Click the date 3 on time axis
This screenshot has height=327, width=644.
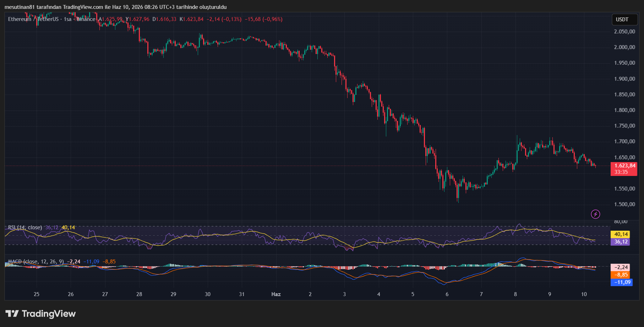coord(344,294)
